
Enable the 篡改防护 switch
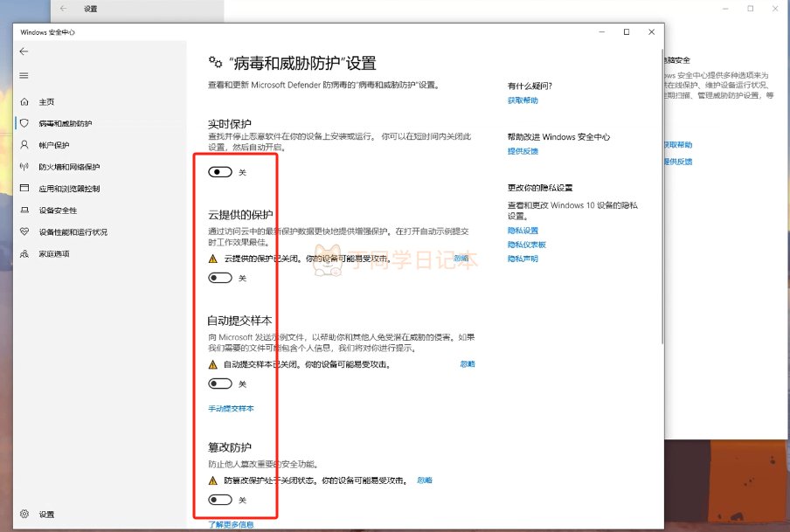tap(220, 500)
